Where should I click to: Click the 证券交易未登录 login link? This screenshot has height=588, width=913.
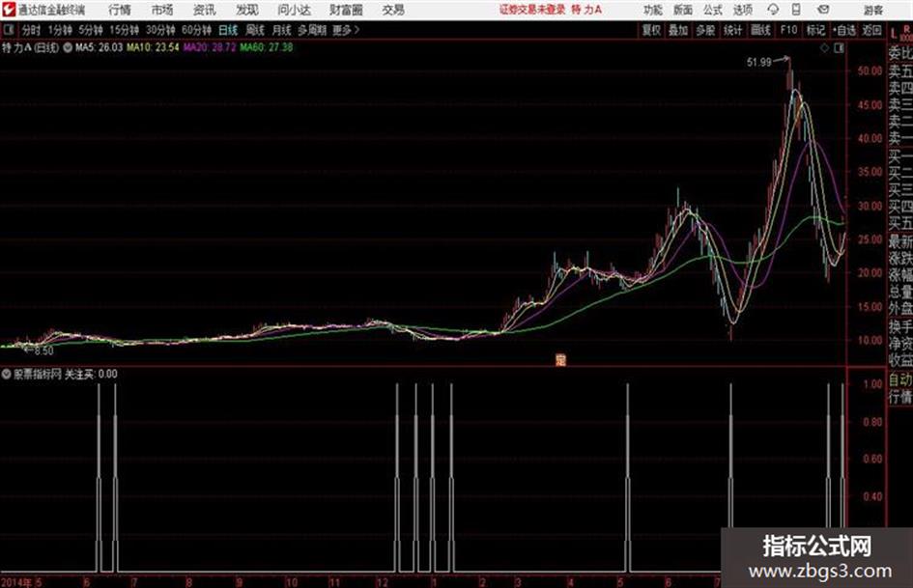(x=532, y=10)
